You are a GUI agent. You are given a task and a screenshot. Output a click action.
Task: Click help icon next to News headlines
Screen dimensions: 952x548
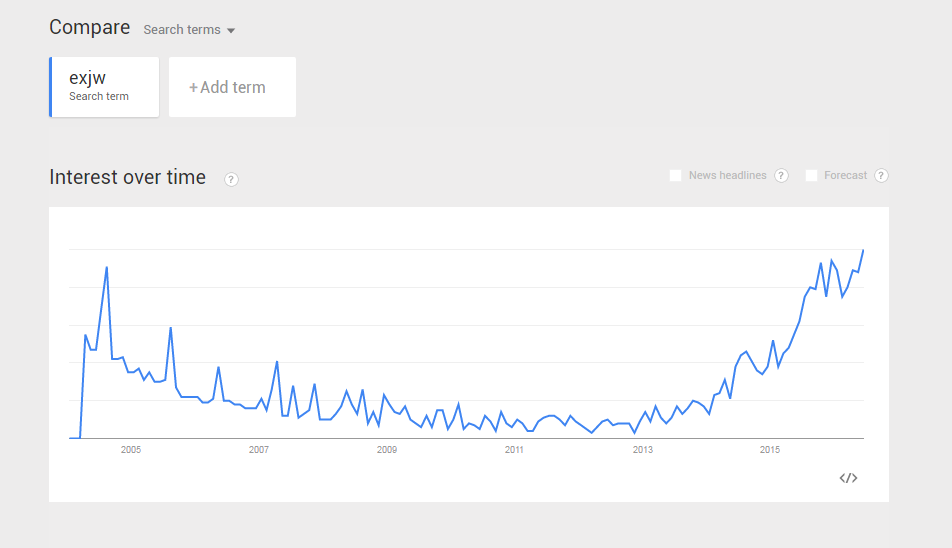pyautogui.click(x=781, y=175)
